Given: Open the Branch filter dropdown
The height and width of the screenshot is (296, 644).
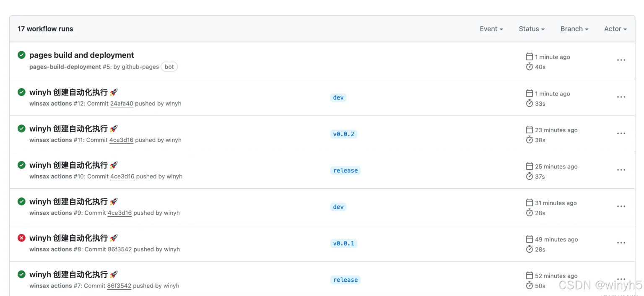Looking at the screenshot, I should click(574, 29).
